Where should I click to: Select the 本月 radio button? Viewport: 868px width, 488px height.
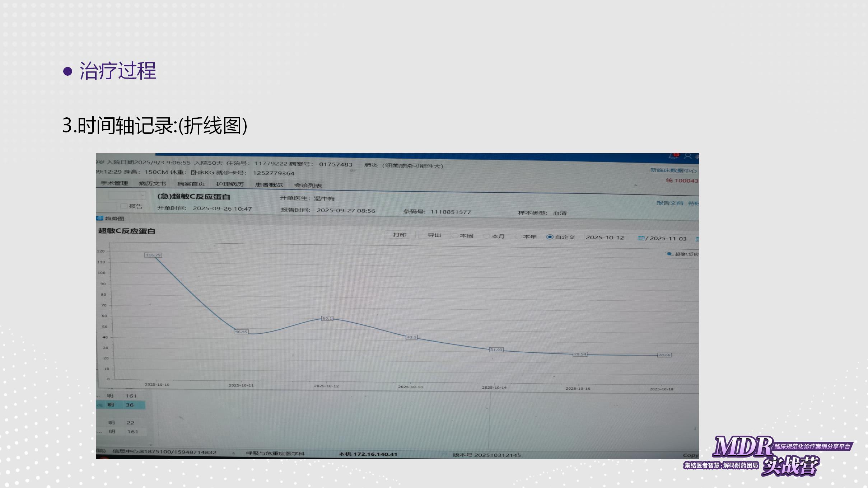487,236
